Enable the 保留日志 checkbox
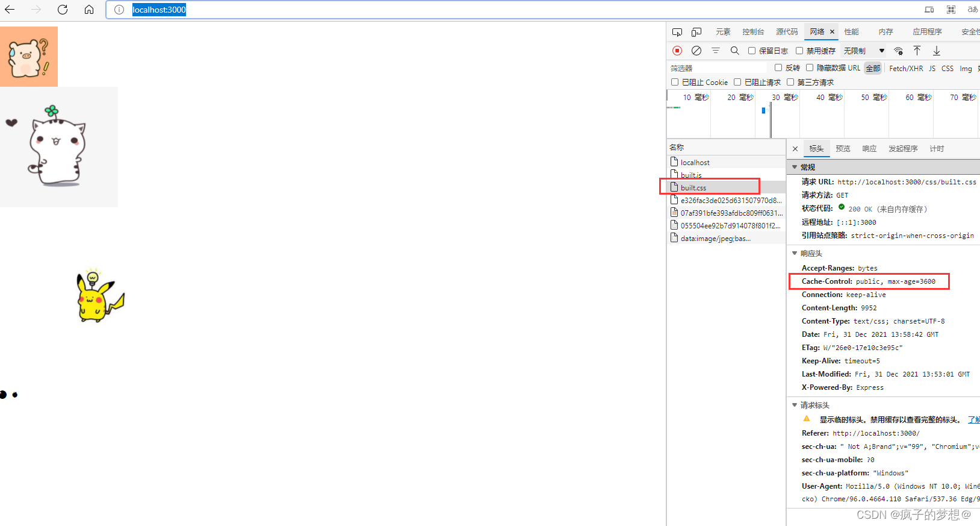Viewport: 980px width, 526px height. (x=752, y=51)
